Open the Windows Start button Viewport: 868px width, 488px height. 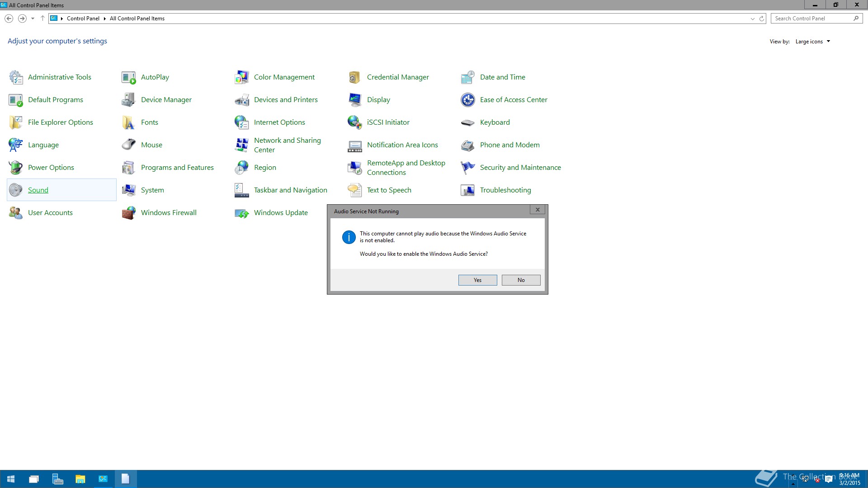click(11, 479)
